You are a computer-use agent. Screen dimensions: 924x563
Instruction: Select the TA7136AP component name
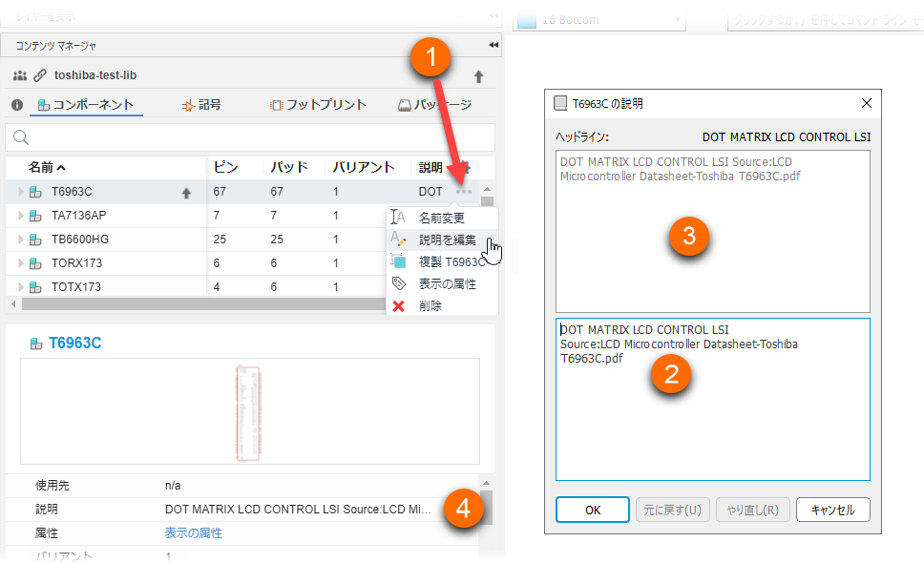tap(79, 216)
